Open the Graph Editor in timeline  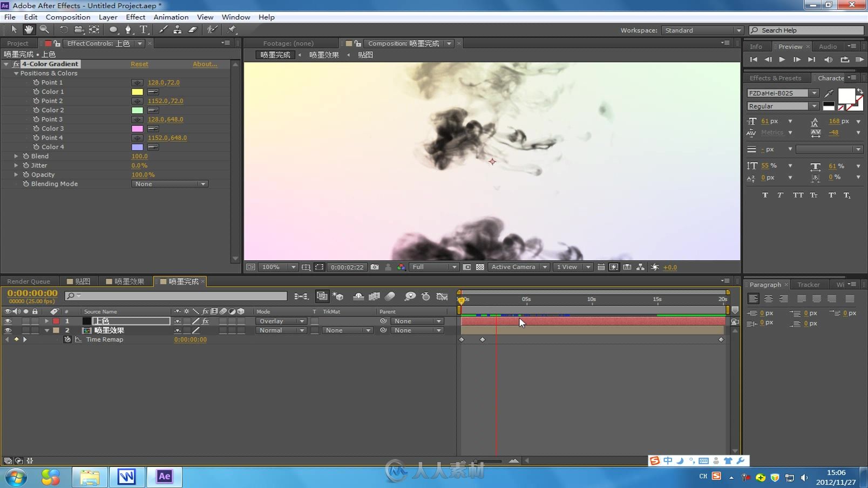pos(442,296)
